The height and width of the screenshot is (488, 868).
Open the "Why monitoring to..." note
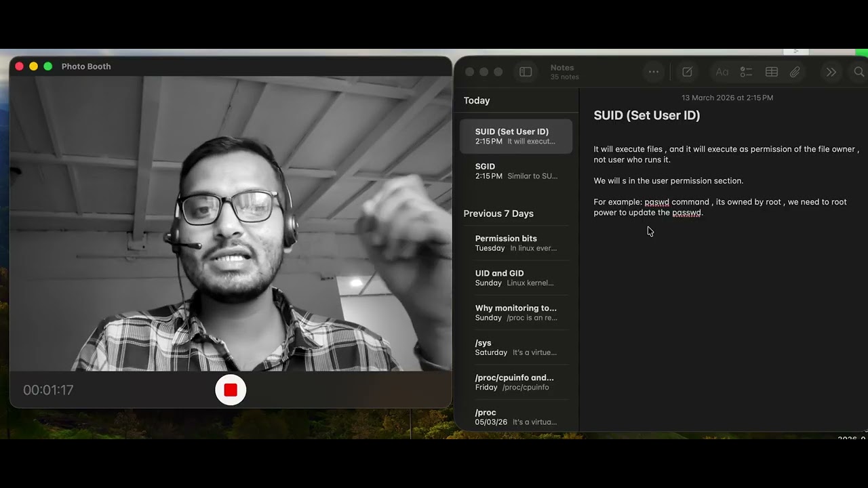(x=516, y=312)
